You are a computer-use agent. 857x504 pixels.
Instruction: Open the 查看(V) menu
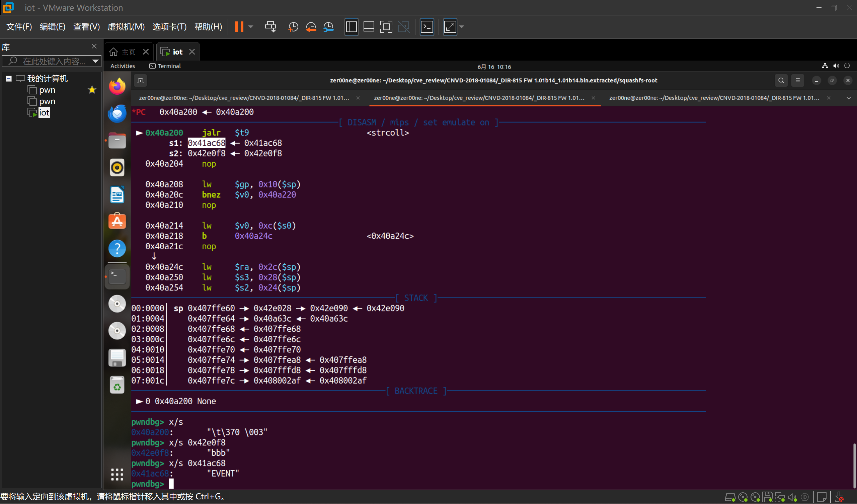(x=86, y=26)
